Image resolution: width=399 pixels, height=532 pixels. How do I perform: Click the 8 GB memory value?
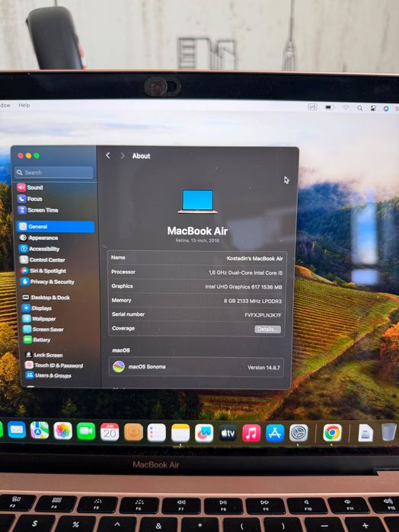(x=253, y=301)
